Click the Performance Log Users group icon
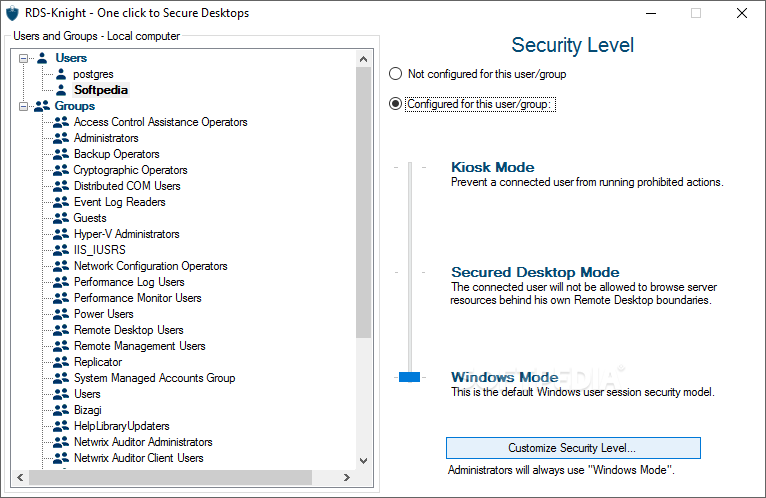 (x=61, y=282)
